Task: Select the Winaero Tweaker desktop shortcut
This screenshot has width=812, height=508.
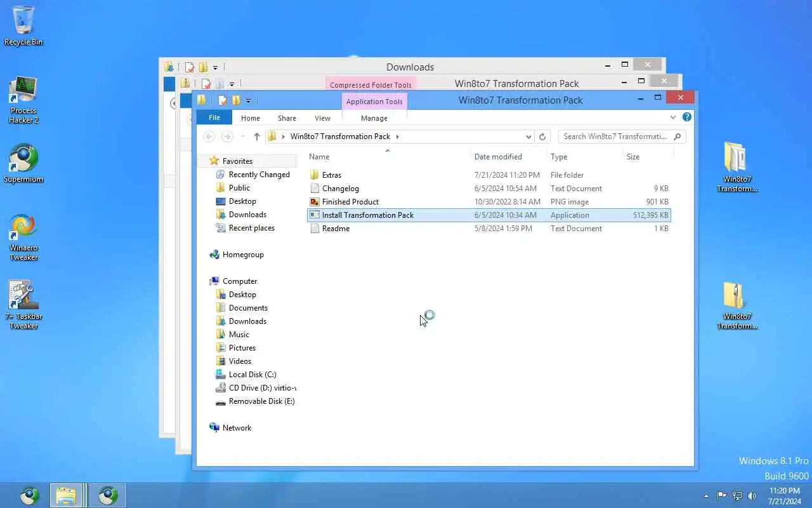Action: (23, 237)
